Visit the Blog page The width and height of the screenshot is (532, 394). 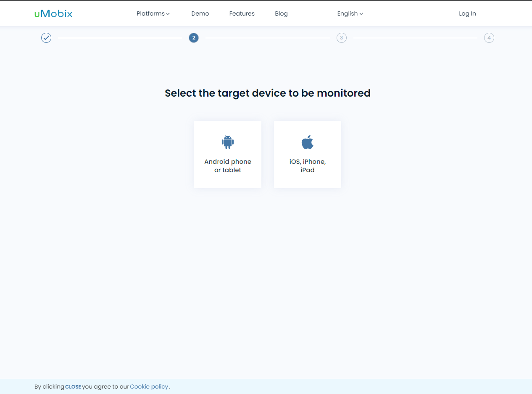(x=281, y=13)
